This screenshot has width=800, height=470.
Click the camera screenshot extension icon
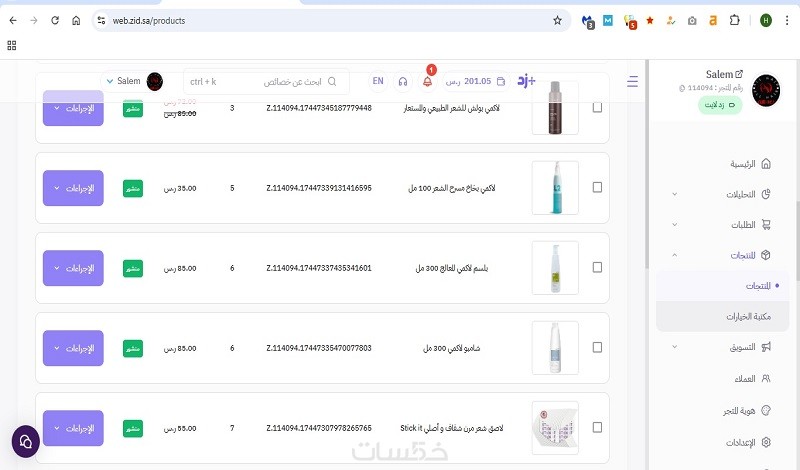click(x=692, y=20)
